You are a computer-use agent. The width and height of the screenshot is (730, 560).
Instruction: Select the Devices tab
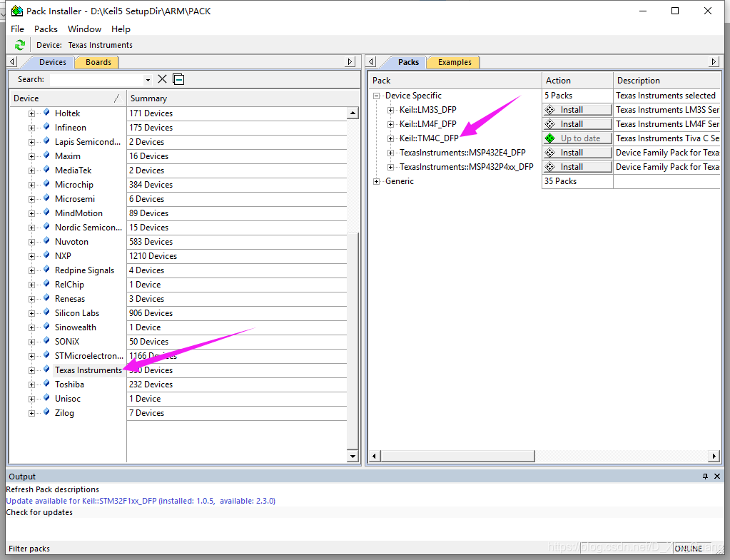pos(52,62)
